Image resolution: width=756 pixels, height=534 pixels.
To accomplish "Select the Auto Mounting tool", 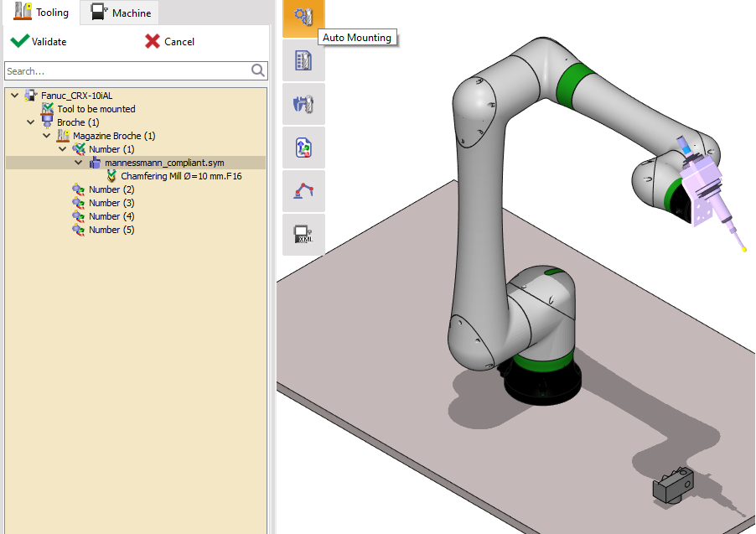I will 303,18.
